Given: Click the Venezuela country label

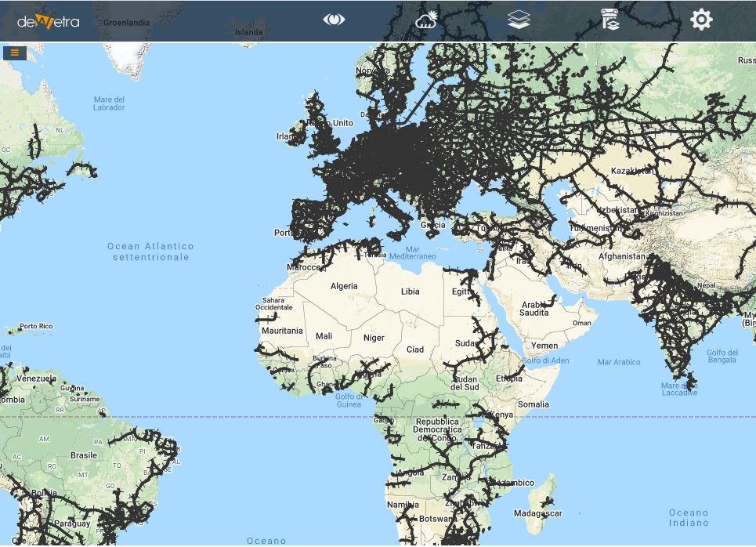Looking at the screenshot, I should click(36, 379).
